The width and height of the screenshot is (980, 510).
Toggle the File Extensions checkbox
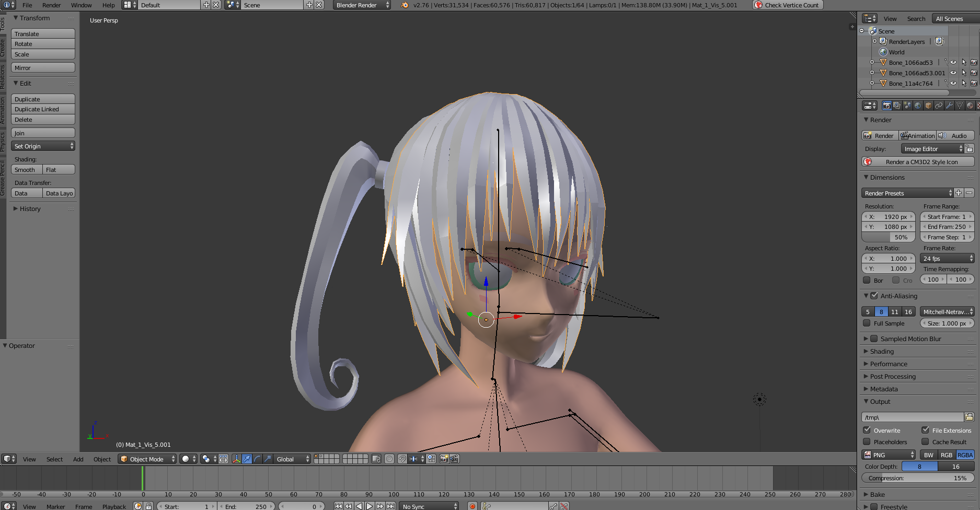[925, 430]
